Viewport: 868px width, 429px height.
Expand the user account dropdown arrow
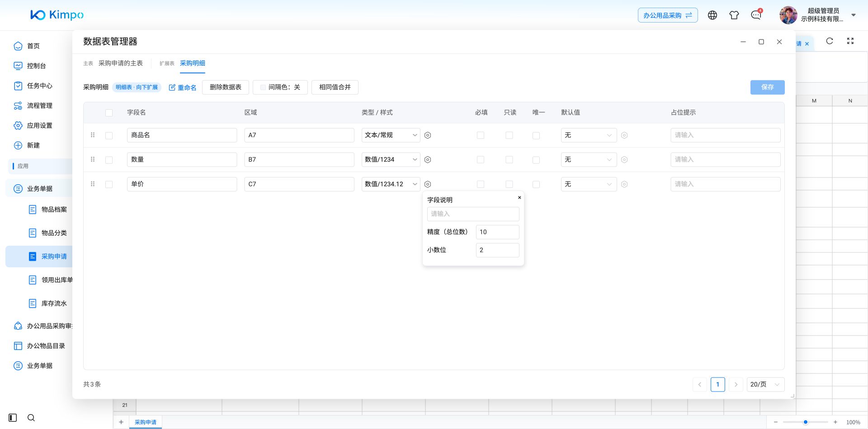(854, 15)
